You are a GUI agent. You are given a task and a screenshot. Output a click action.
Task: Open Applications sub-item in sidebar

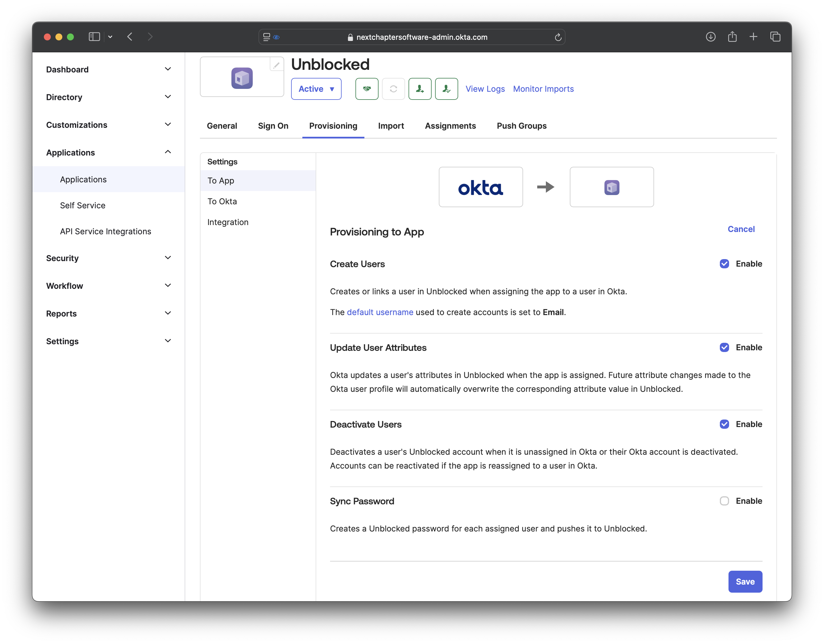pos(109,179)
